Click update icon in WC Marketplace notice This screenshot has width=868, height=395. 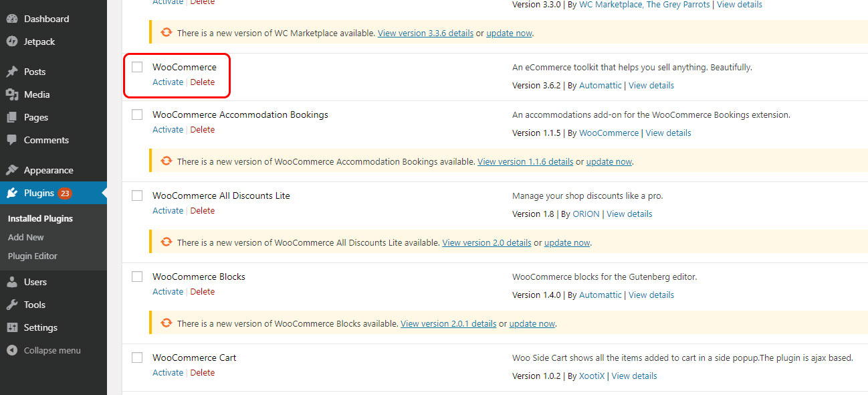167,32
